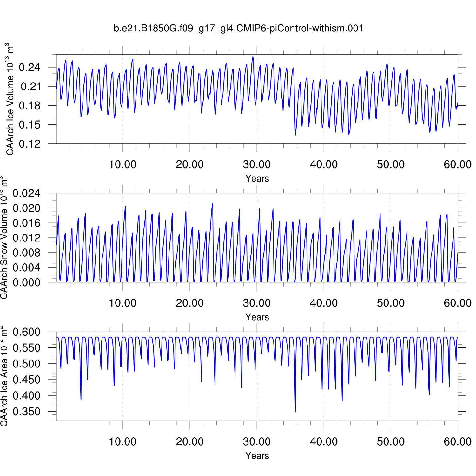Viewport: 476px width, 476px height.
Task: Click the 60.00 x-axis label under snow volume plot
Action: 458,303
